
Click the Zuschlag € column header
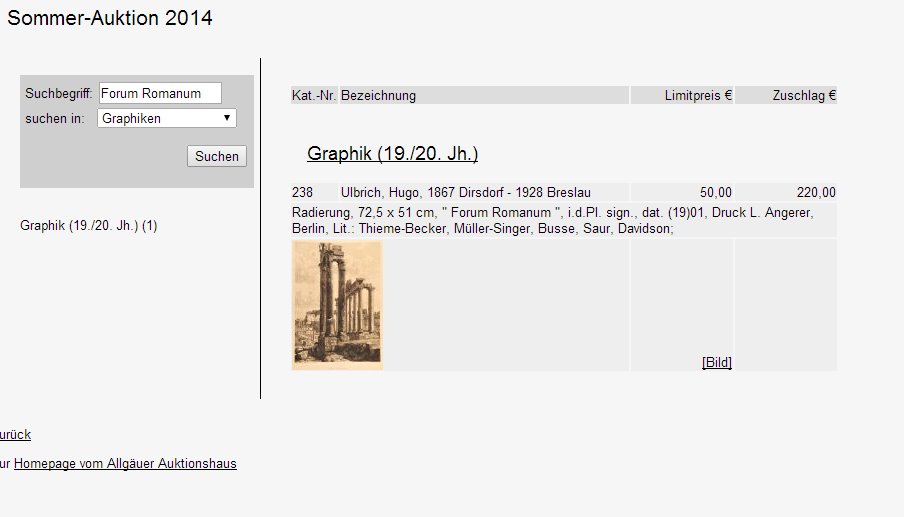coord(786,95)
